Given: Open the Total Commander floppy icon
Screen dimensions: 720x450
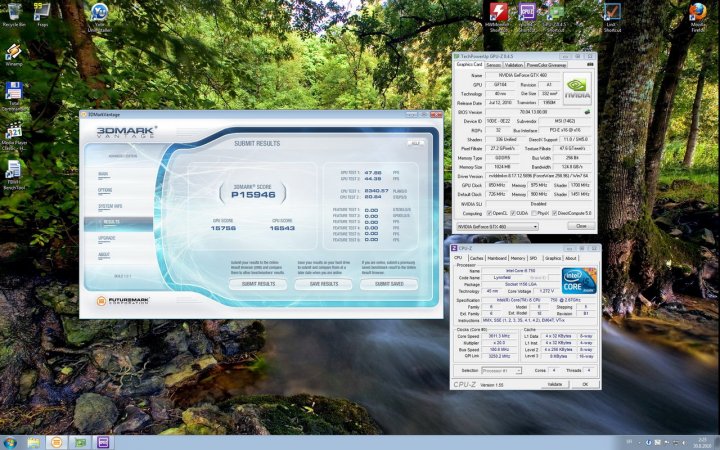Looking at the screenshot, I should point(14,96).
